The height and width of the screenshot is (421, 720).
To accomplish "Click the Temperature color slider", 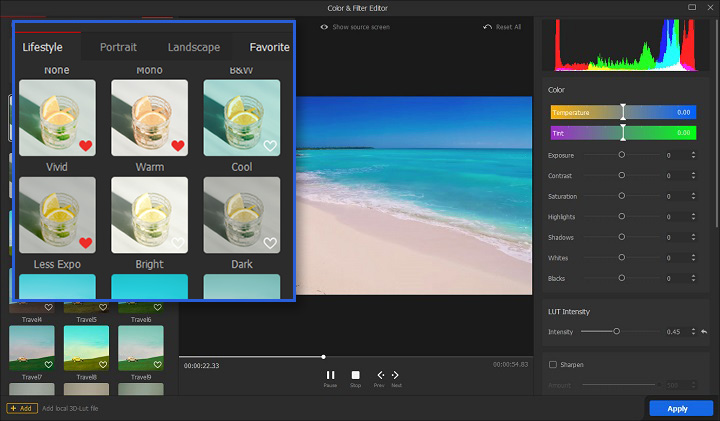I will 622,113.
